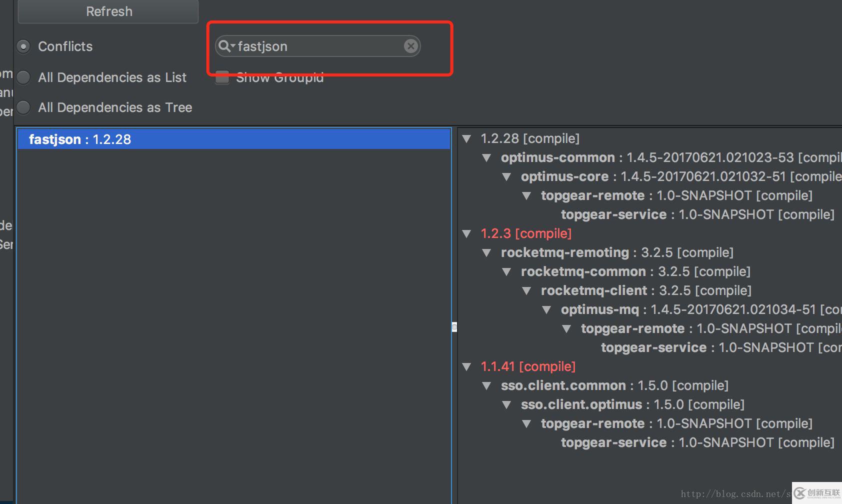Select the Conflicts radio button
This screenshot has height=504, width=842.
point(23,46)
